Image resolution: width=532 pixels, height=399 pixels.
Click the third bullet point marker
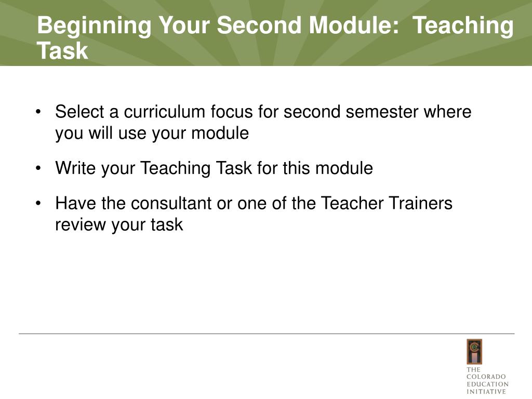click(38, 204)
